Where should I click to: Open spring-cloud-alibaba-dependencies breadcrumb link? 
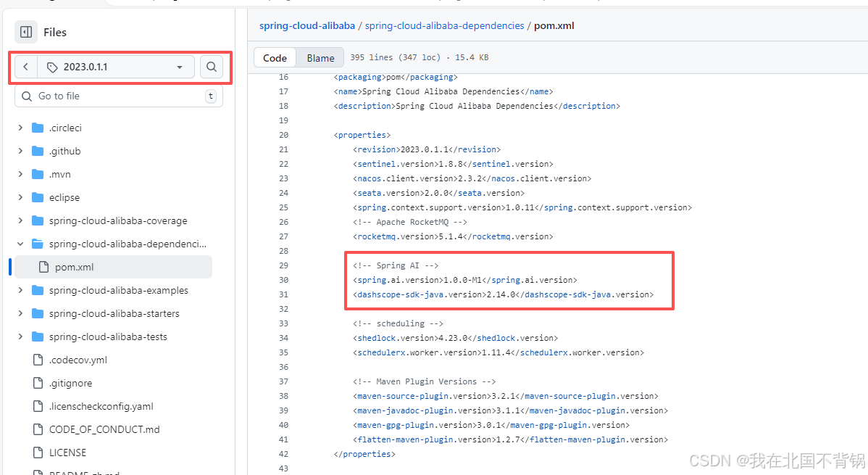445,25
